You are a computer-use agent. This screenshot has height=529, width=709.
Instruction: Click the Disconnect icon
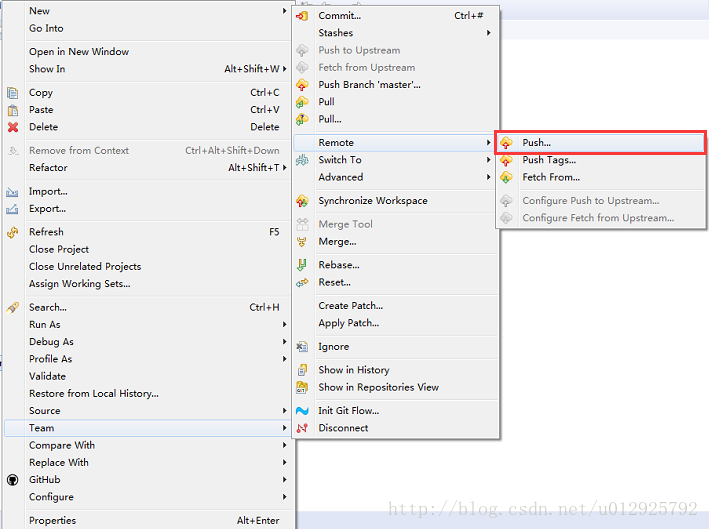click(302, 428)
